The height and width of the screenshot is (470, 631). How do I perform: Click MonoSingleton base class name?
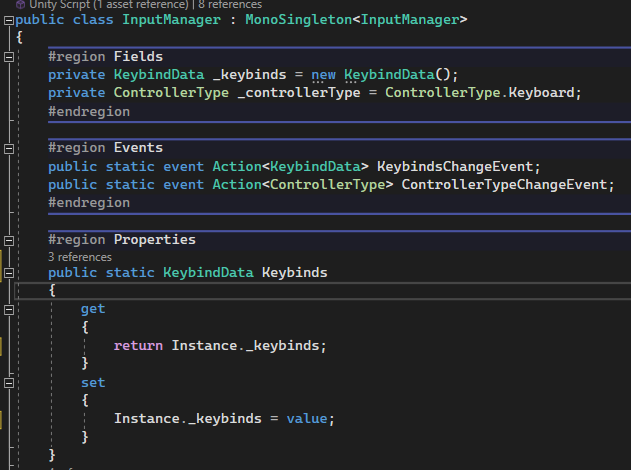click(x=298, y=19)
